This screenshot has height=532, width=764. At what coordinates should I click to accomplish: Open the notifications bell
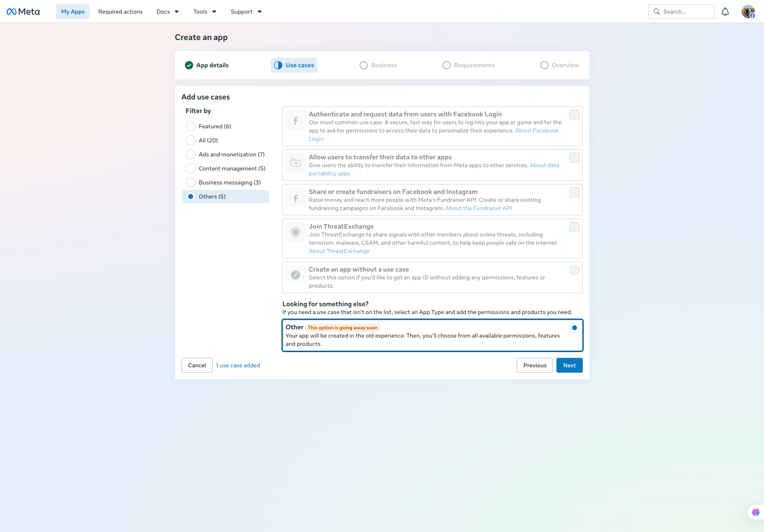click(x=725, y=12)
